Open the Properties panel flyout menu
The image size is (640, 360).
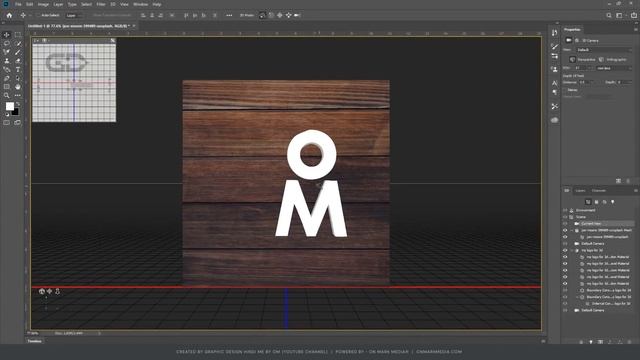click(636, 29)
